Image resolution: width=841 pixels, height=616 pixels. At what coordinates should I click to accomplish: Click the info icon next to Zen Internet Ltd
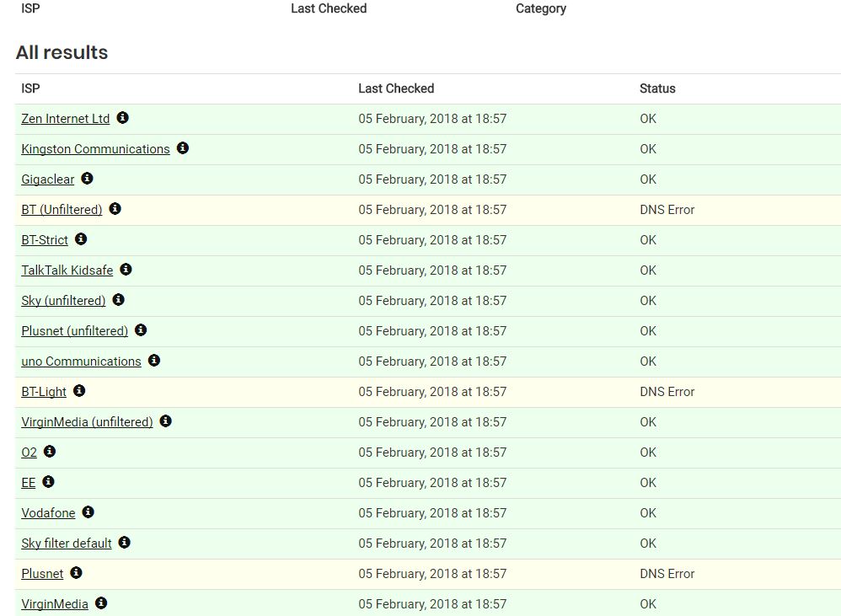tap(122, 118)
